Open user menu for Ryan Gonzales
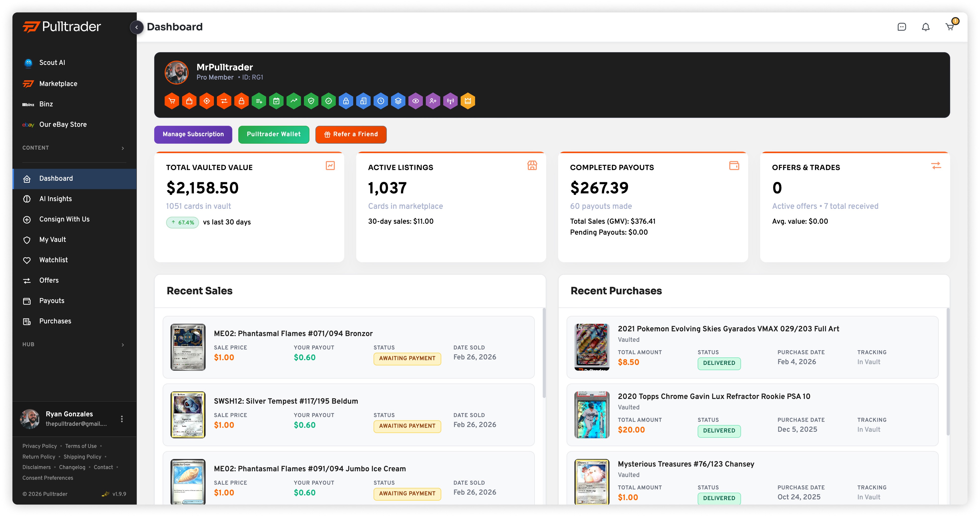The image size is (980, 517). [x=122, y=419]
